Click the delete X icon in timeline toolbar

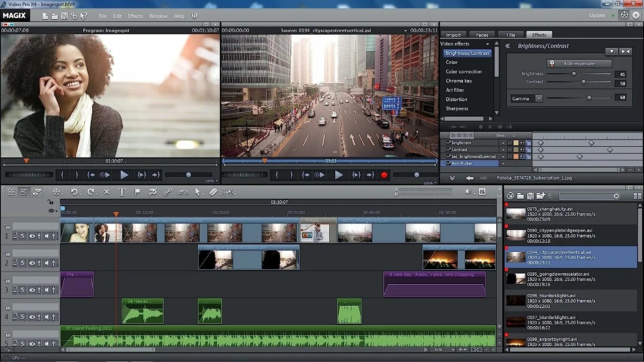(x=107, y=192)
